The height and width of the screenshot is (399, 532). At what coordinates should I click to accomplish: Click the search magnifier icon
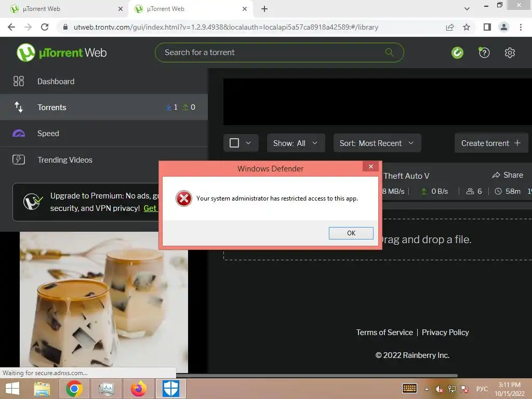coord(390,52)
